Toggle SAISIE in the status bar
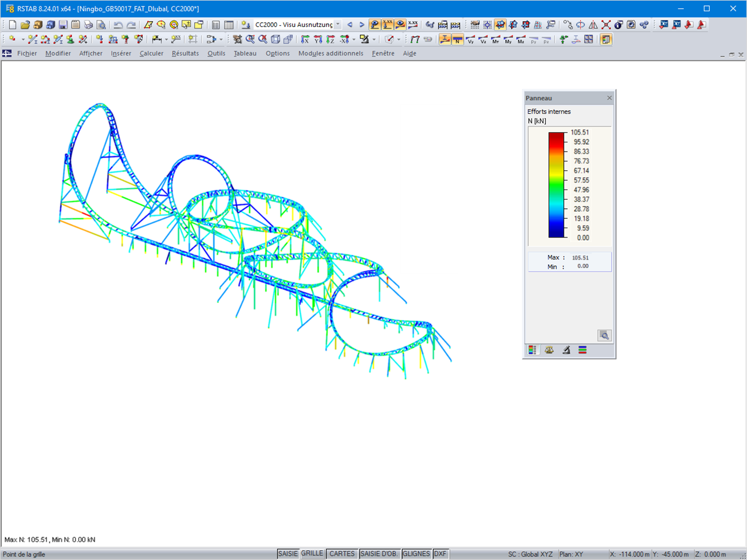The width and height of the screenshot is (747, 560). [288, 554]
